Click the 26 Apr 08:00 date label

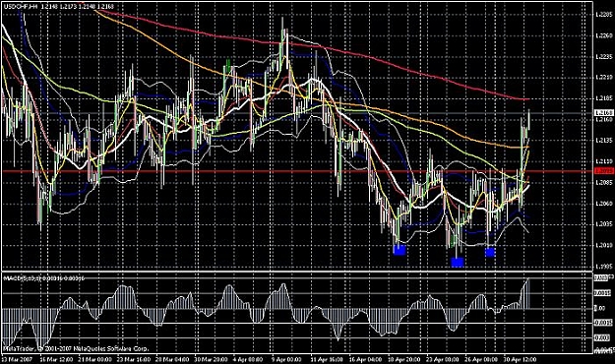click(x=482, y=359)
